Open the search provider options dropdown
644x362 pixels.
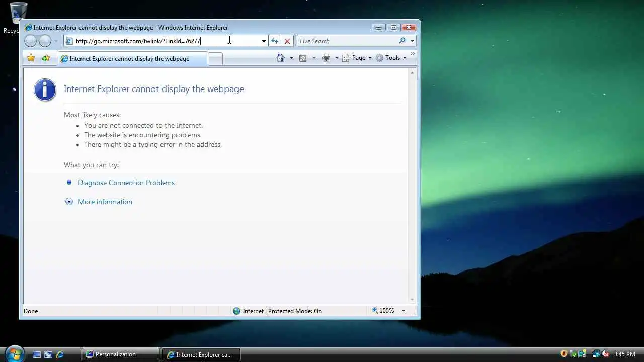(x=412, y=41)
